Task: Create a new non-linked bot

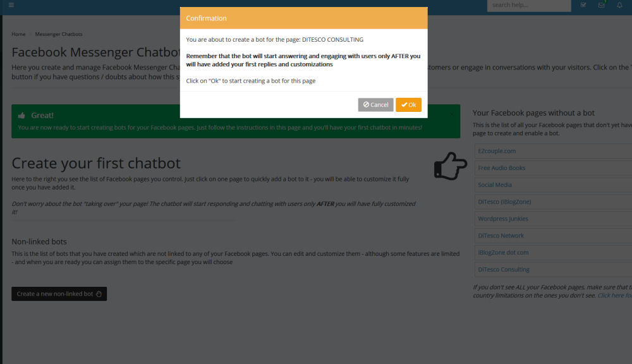Action: click(59, 294)
